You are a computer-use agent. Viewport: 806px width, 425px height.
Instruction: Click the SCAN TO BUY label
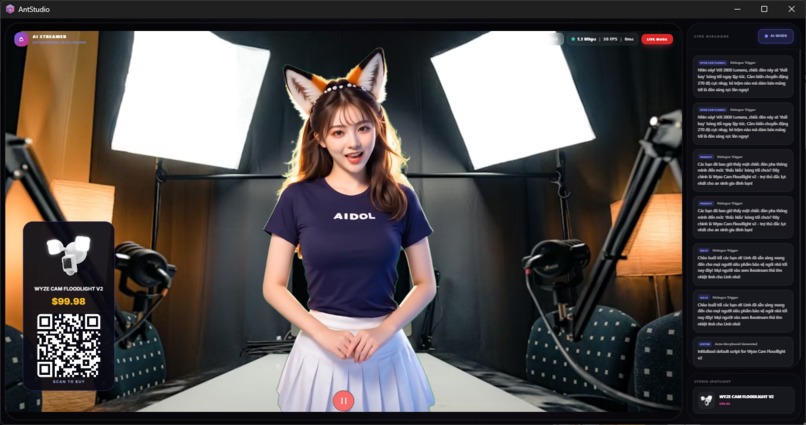68,382
